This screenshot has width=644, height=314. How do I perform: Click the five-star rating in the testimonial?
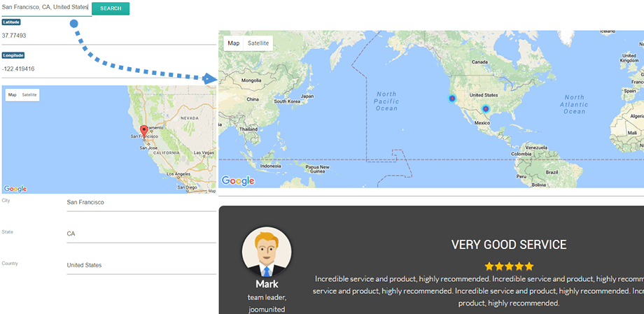point(509,266)
